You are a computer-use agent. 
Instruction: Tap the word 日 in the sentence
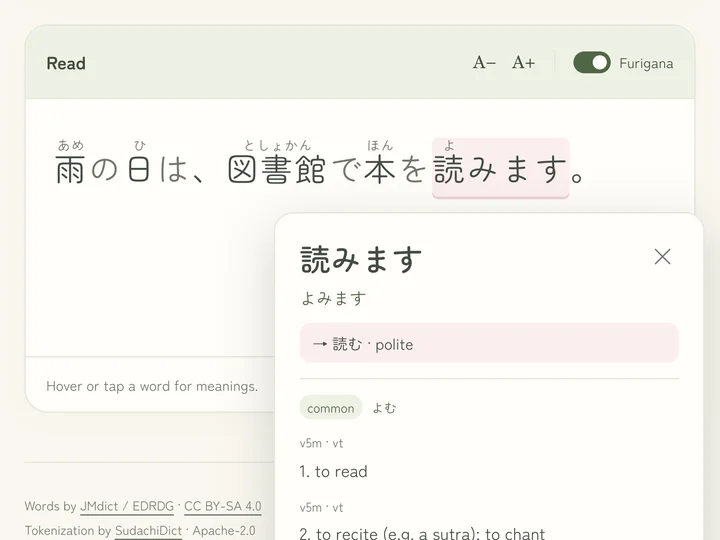pyautogui.click(x=139, y=169)
